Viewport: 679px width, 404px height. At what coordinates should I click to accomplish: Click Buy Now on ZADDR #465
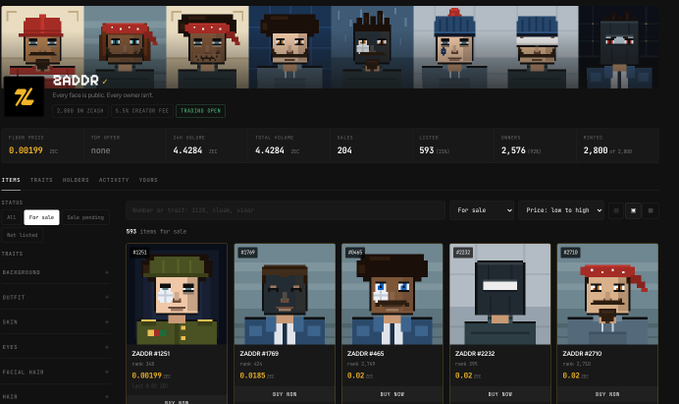coord(392,394)
